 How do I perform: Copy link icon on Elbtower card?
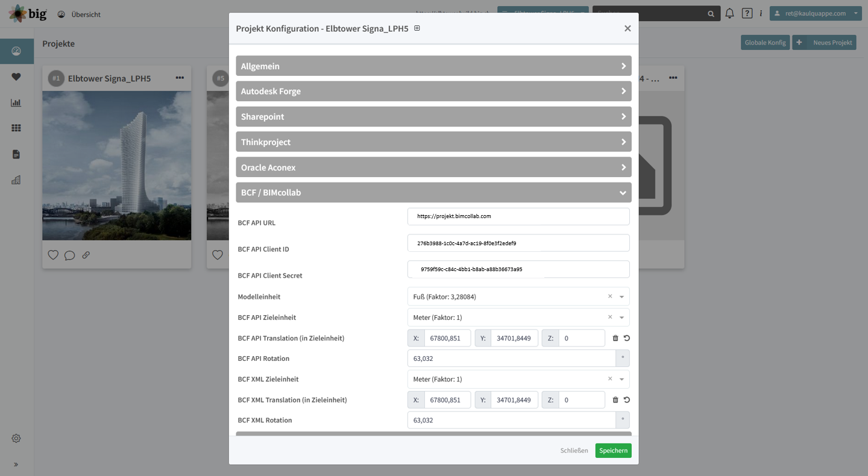86,255
